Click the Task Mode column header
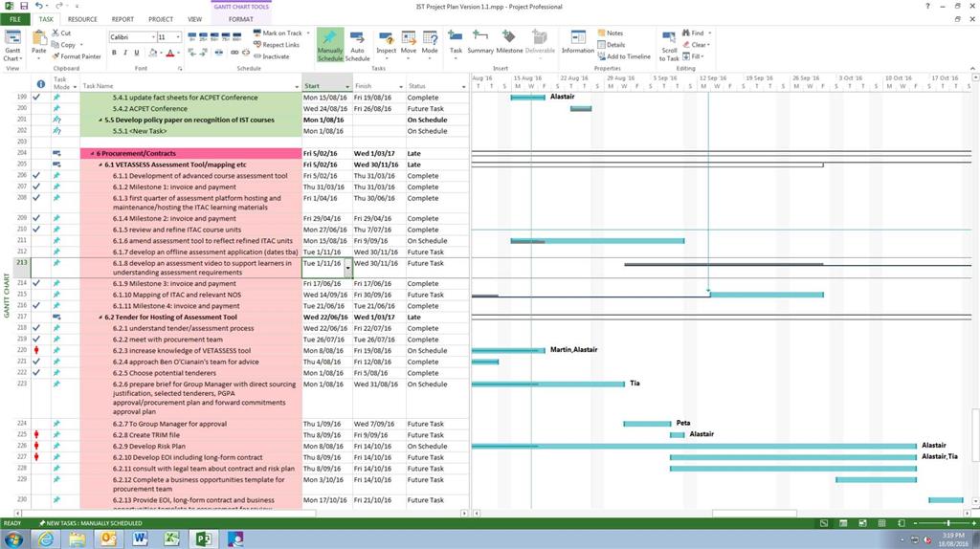Screen dimensions: 980x549 tap(64, 83)
